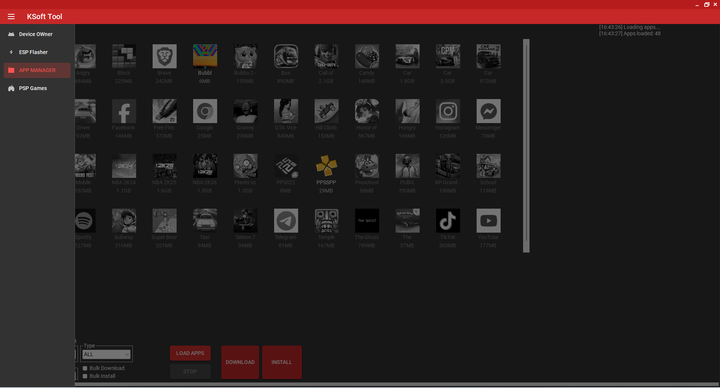720x388 pixels.
Task: Select the NBA 2K26 app icon
Action: (x=205, y=166)
